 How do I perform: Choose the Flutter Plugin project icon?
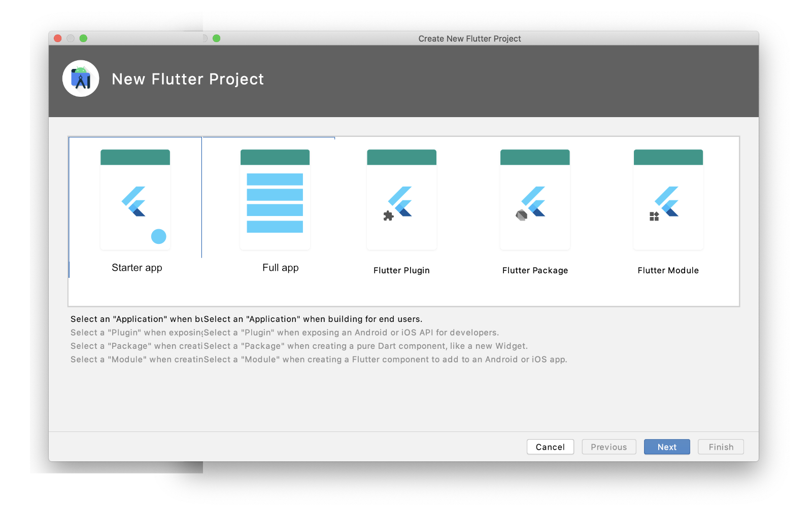401,199
